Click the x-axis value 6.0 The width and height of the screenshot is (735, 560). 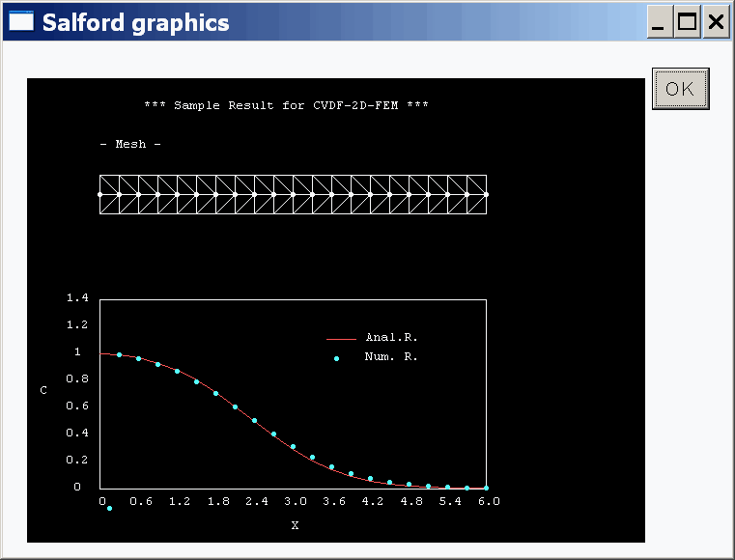pos(489,501)
